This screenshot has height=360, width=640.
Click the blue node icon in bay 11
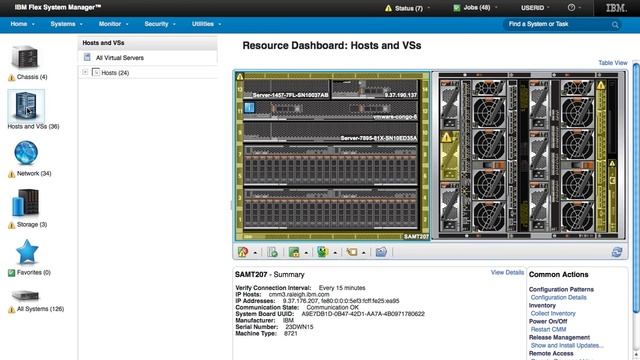point(249,107)
